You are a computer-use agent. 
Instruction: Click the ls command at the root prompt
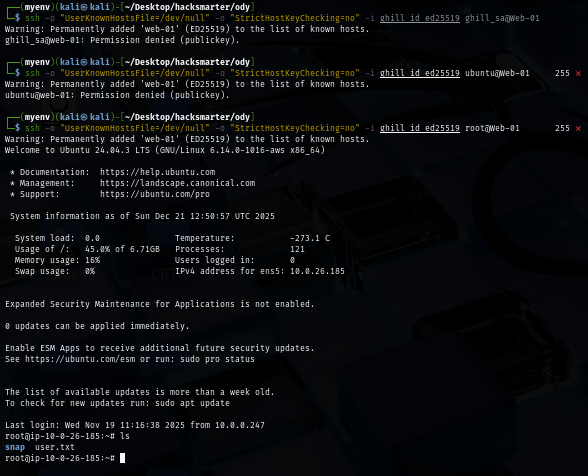(x=125, y=436)
